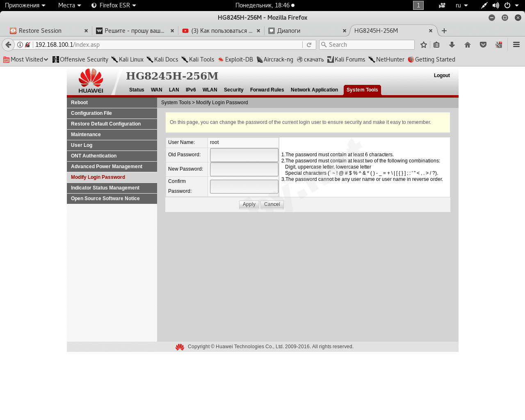525x420 pixels.
Task: Switch to the WAN tab
Action: (156, 90)
